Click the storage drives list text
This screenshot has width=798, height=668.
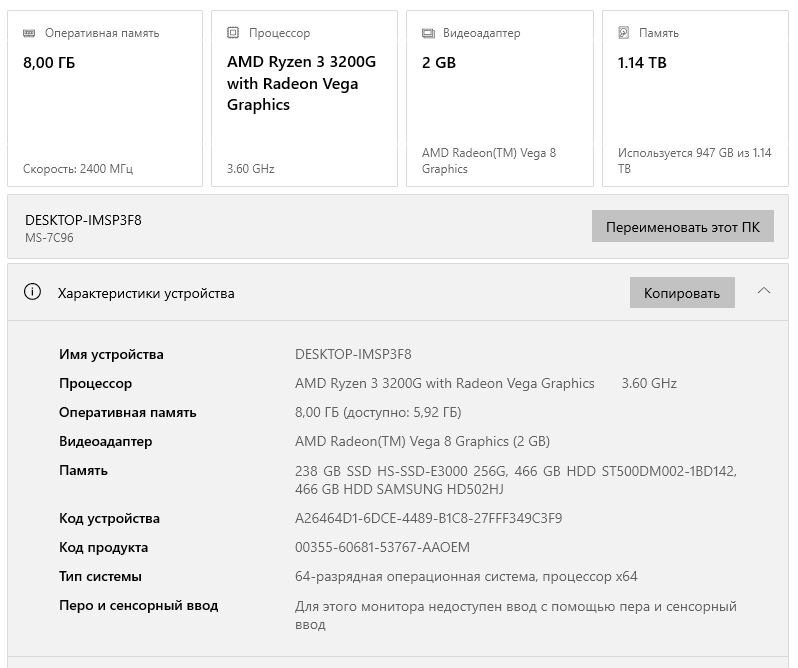coord(515,479)
